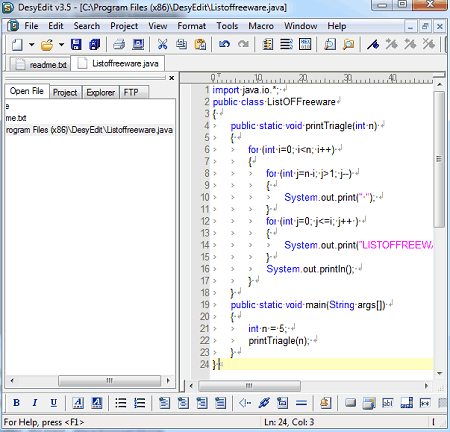The image size is (450, 432).
Task: Switch to the Explorer panel tab
Action: pos(100,92)
